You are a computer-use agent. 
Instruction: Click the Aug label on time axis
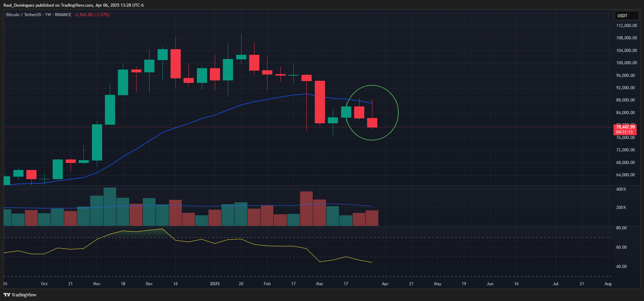[x=608, y=284]
